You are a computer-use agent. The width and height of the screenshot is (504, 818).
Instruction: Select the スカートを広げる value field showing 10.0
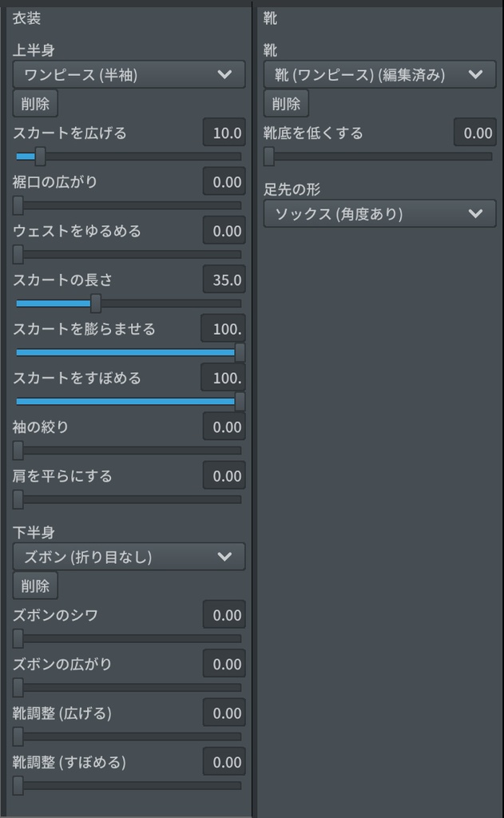(x=224, y=133)
